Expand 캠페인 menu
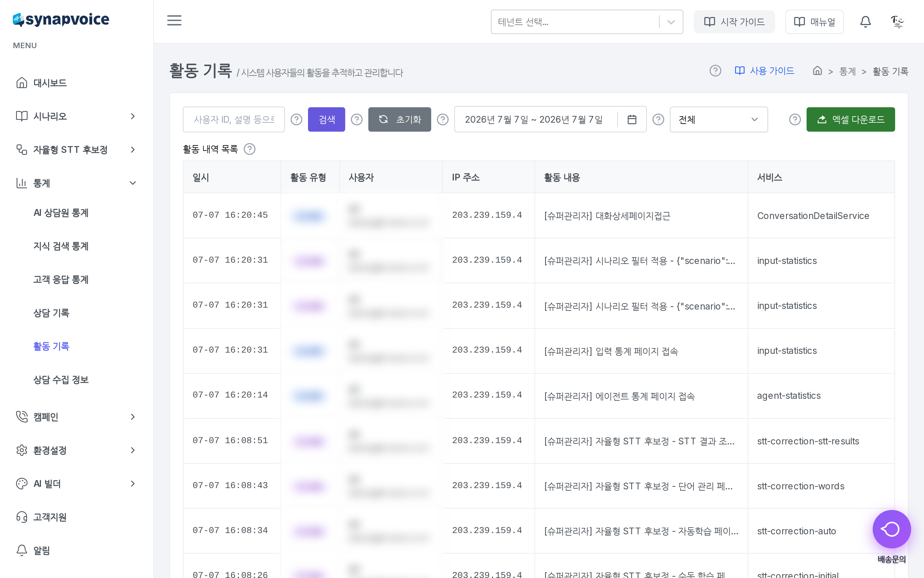This screenshot has width=924, height=578. [76, 417]
